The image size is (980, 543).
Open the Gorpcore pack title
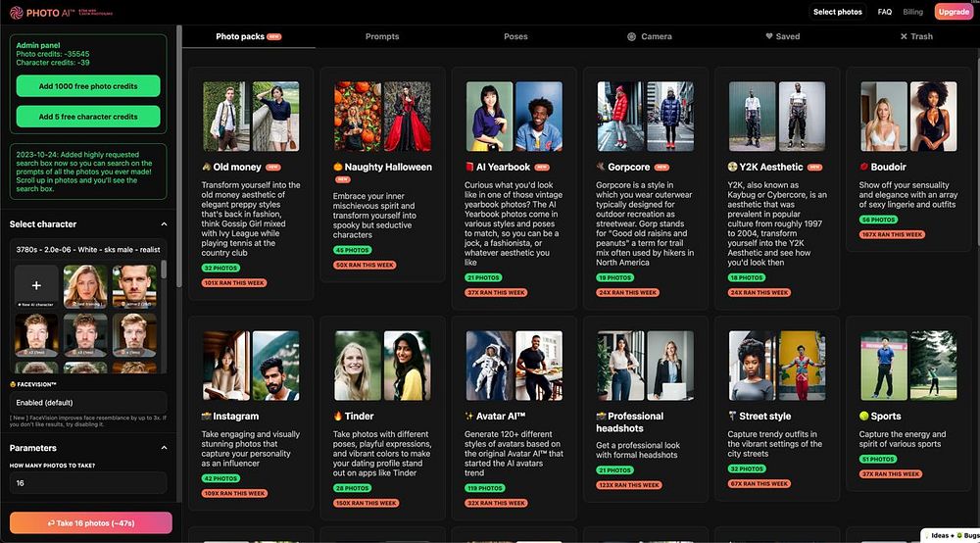click(x=629, y=167)
